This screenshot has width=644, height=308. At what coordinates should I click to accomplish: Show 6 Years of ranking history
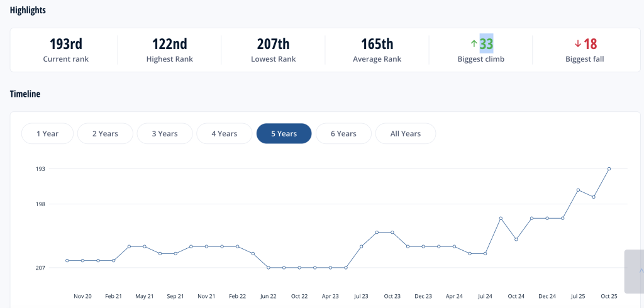coord(343,133)
